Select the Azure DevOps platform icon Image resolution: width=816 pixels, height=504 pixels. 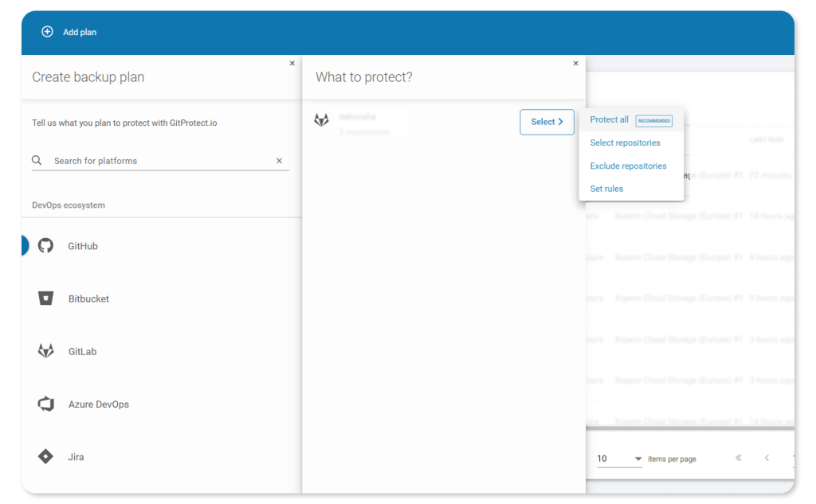(x=46, y=404)
